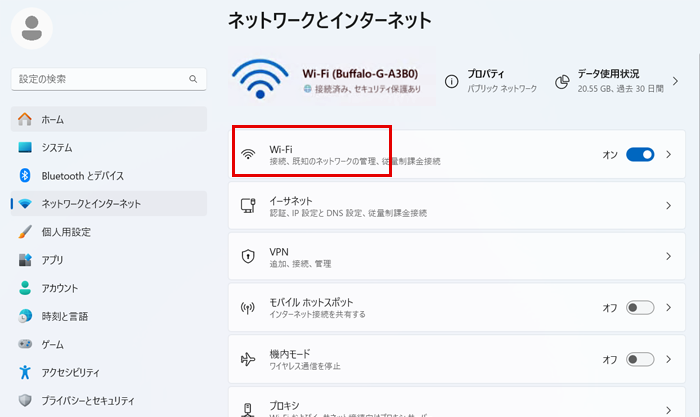Screen dimensions: 700x417
Task: Click the user profile avatar icon
Action: [32, 29]
